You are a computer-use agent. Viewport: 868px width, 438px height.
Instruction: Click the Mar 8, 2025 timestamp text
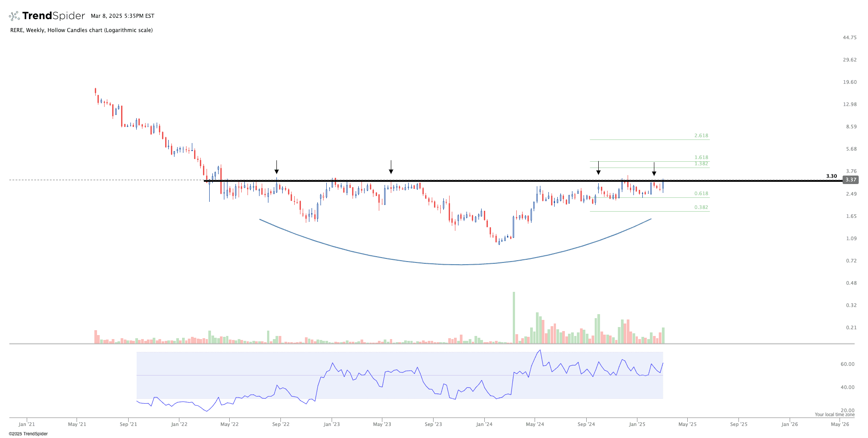(122, 16)
